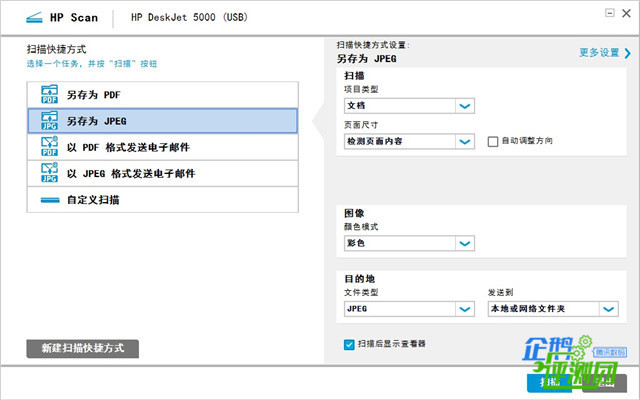Select the 另存为 PDF shortcut
The image size is (640, 400).
(x=162, y=95)
